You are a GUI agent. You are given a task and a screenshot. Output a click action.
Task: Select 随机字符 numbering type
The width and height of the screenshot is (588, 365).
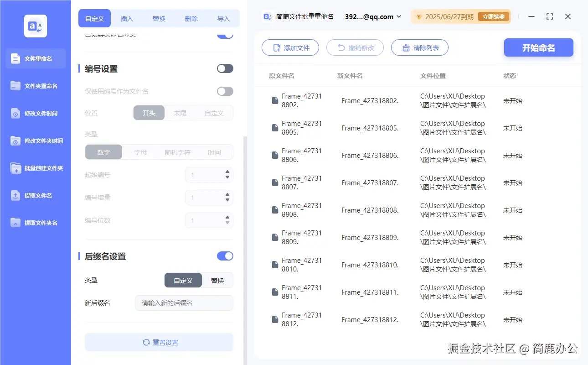[177, 152]
